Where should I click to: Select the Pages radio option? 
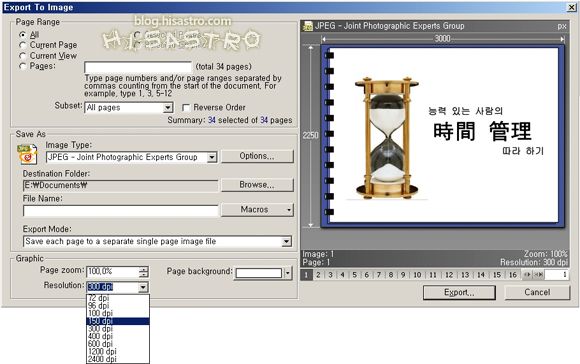[x=23, y=66]
